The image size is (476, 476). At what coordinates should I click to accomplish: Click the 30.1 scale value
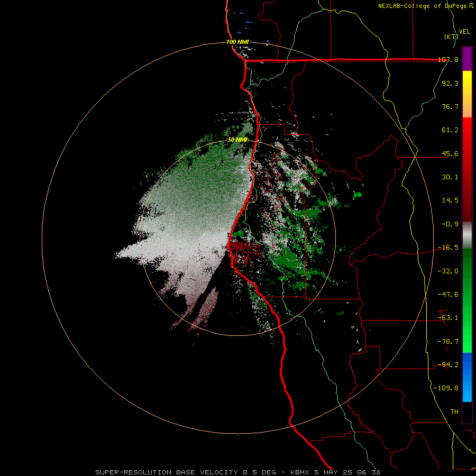450,177
